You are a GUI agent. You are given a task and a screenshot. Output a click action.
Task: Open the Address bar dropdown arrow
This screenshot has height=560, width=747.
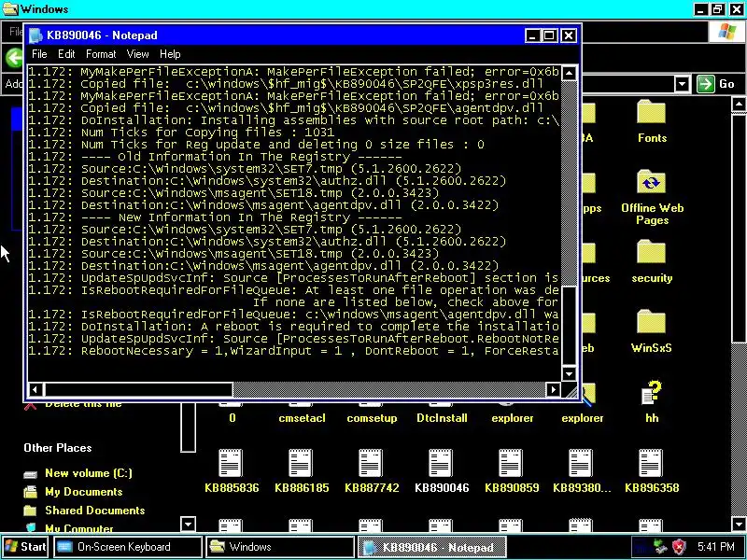[682, 84]
